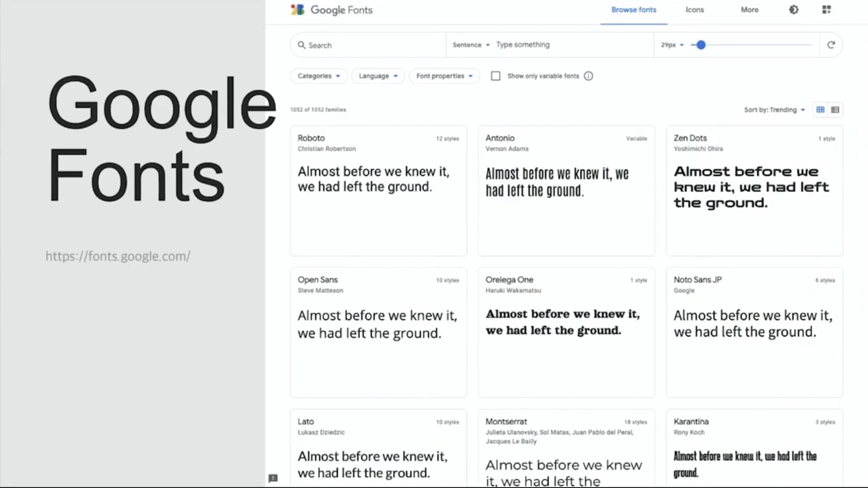
Task: Enable Show only variable fonts checkbox
Action: click(495, 76)
